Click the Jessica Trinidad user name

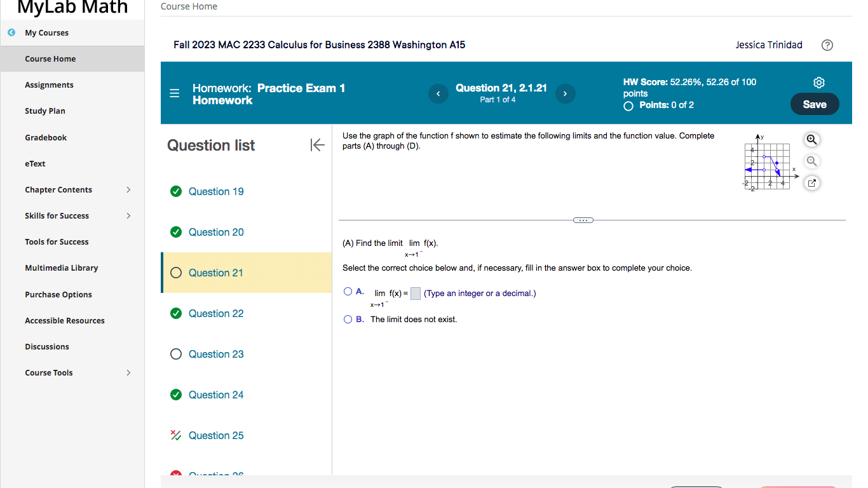769,45
